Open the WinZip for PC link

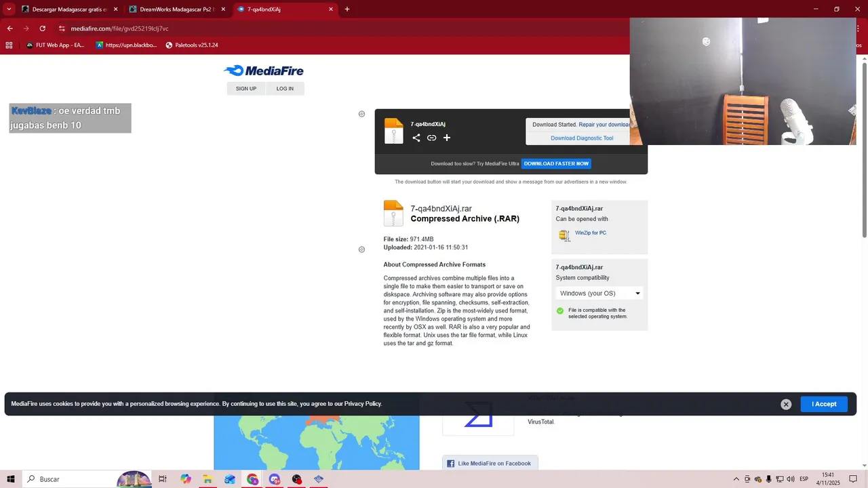[591, 233]
